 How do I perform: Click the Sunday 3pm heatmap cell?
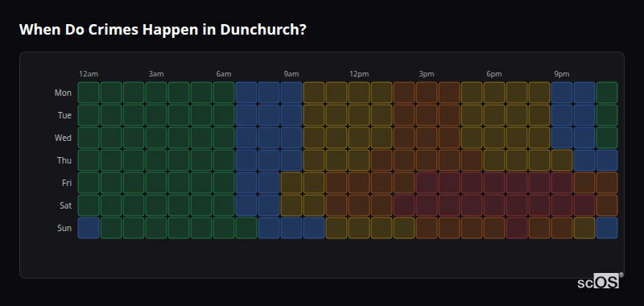427,228
